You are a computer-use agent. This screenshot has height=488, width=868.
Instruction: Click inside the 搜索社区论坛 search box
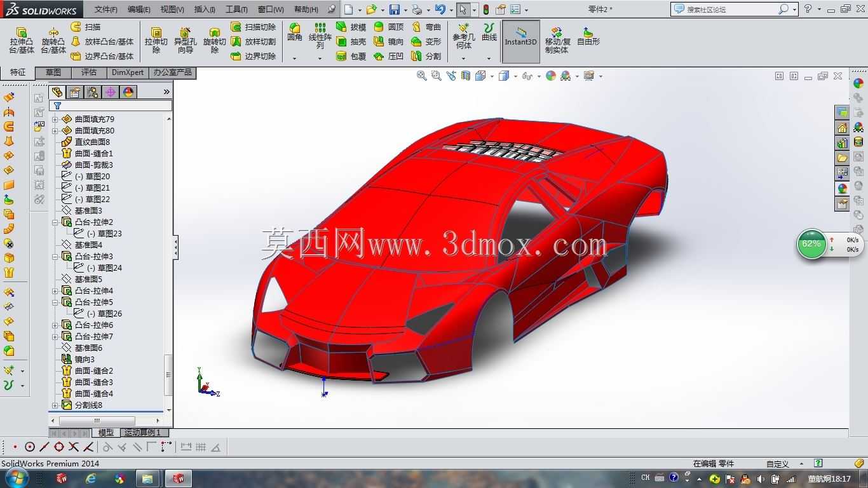[x=731, y=10]
